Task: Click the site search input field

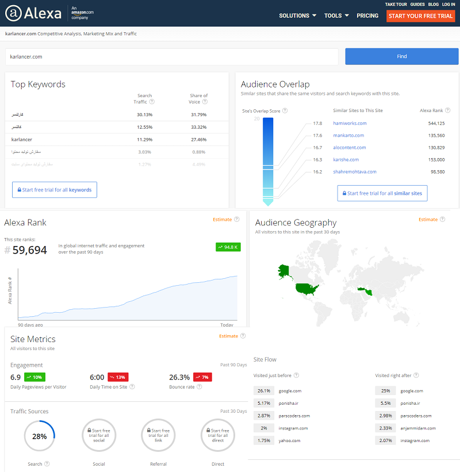Action: click(x=172, y=57)
